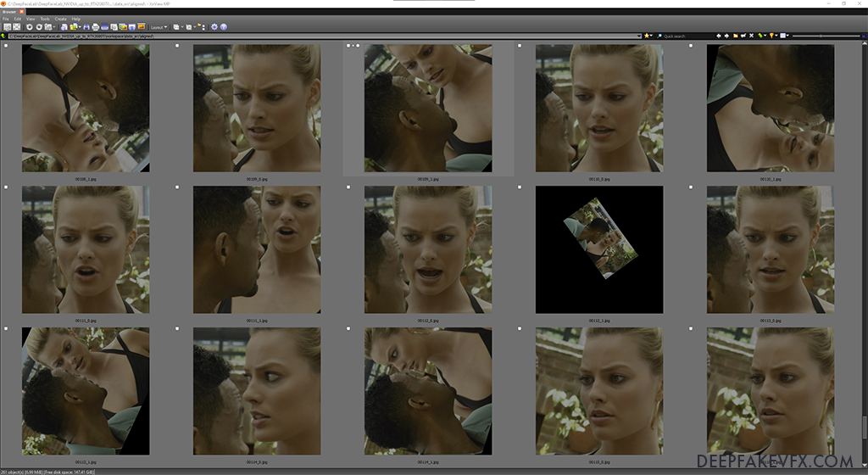Click the Open file toolbar icon

point(64,26)
